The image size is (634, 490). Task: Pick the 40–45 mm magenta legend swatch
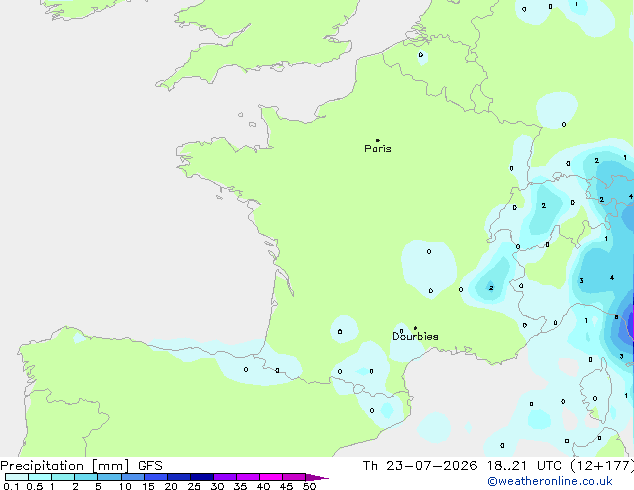tap(271, 477)
